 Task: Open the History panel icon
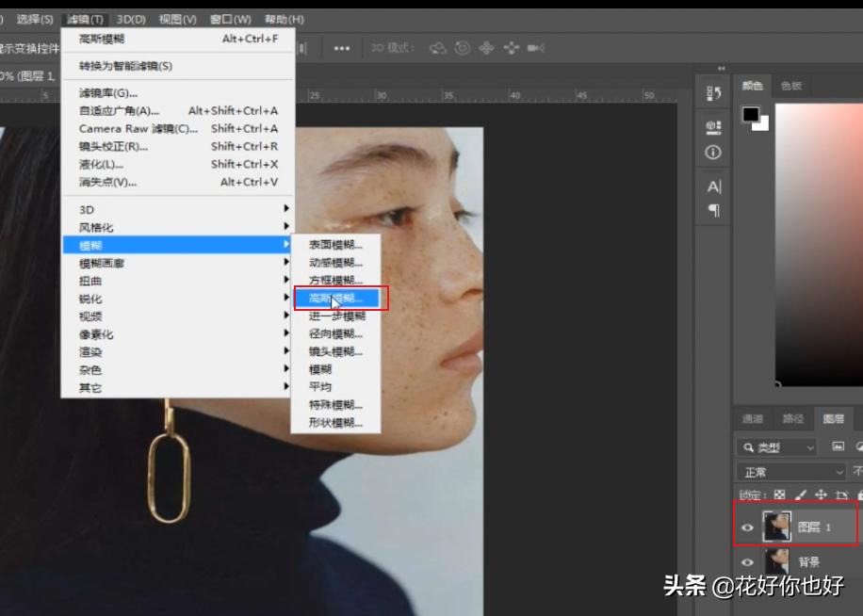tap(713, 92)
